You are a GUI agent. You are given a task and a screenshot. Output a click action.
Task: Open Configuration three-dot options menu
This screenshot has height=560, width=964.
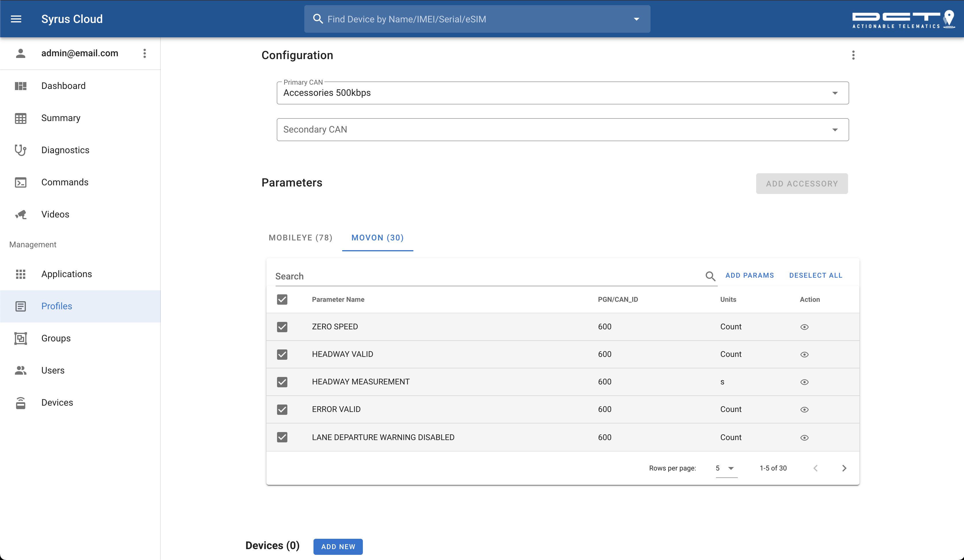(x=853, y=55)
